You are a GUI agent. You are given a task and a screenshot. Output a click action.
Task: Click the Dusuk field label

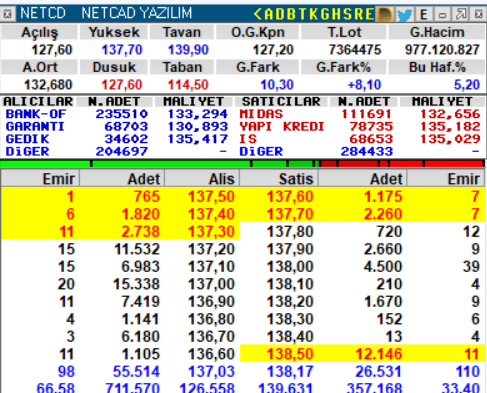click(114, 67)
